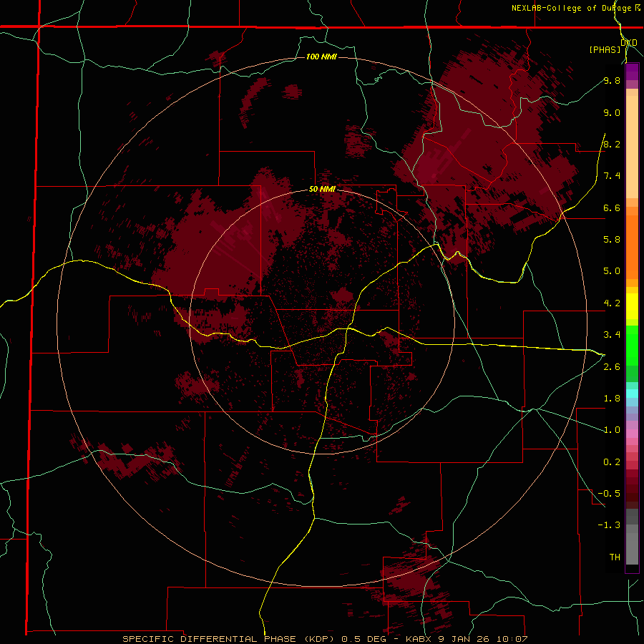Viewport: 644px width, 644px height.
Task: Click the 4.2 scale value
Action: (x=612, y=303)
